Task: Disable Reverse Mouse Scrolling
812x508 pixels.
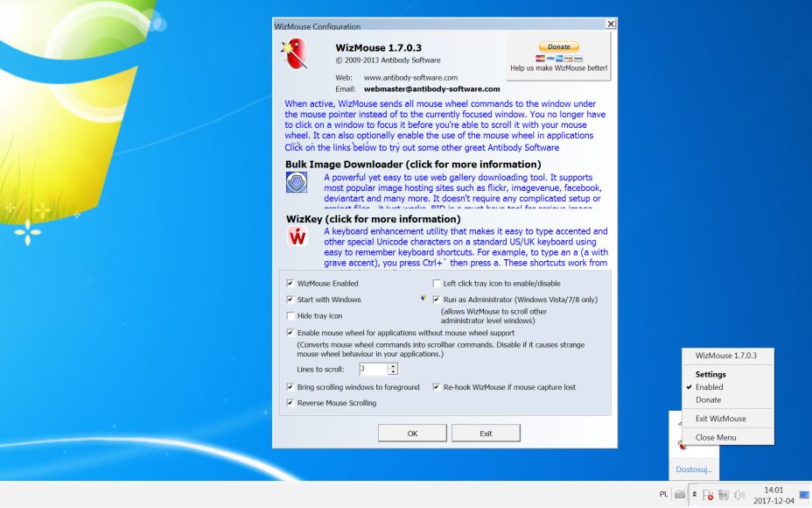Action: pyautogui.click(x=290, y=403)
